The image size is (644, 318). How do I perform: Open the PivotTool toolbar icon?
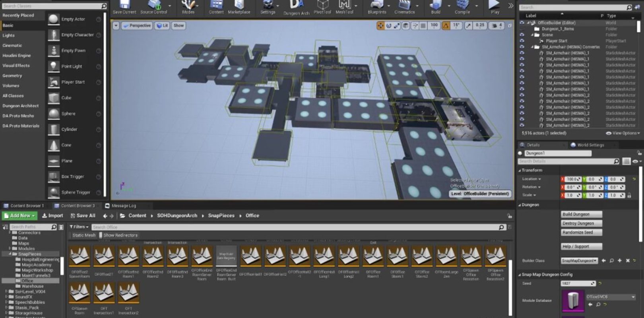coord(322,6)
